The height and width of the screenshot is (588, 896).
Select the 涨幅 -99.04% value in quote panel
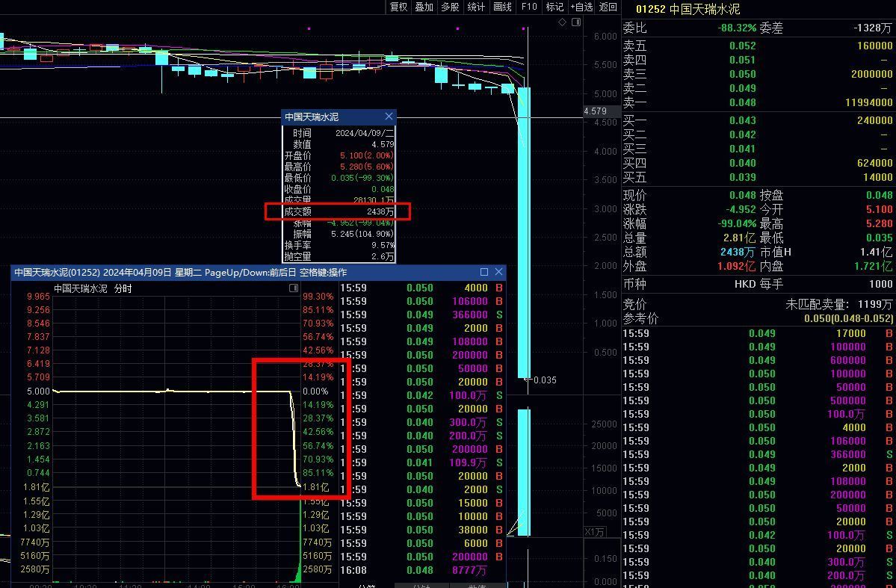(x=737, y=224)
